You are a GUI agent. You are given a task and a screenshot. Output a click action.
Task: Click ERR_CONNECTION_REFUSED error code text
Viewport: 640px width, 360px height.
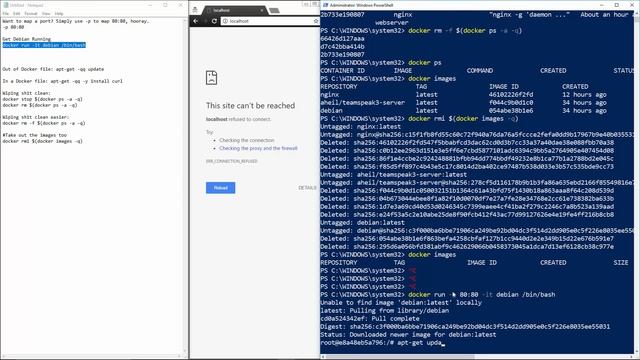click(x=231, y=161)
